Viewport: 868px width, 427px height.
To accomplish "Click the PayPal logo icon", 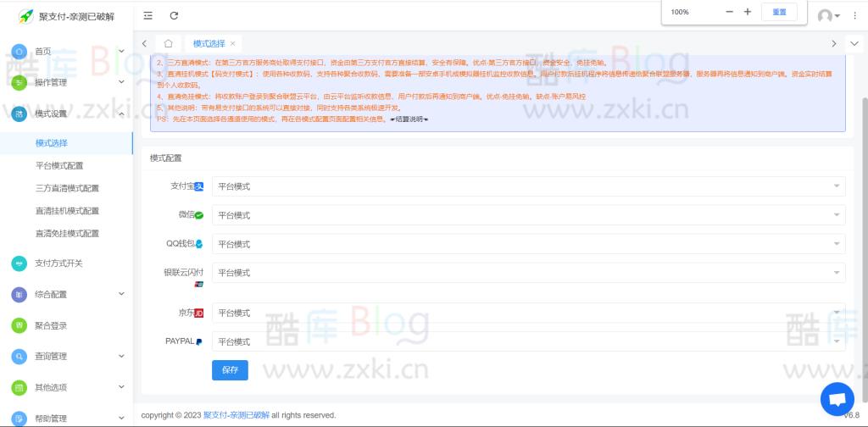I will [x=199, y=341].
